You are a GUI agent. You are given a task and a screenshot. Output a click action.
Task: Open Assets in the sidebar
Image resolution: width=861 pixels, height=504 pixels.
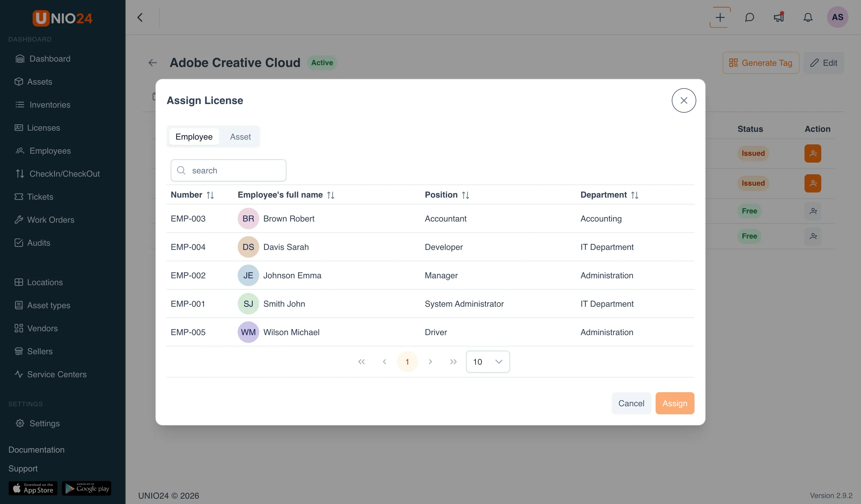click(x=33, y=82)
